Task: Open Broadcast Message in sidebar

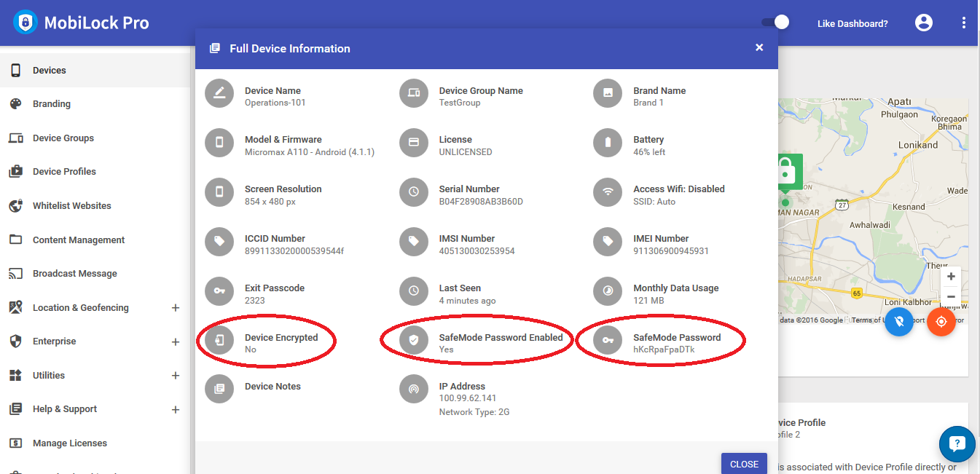Action: click(x=95, y=274)
